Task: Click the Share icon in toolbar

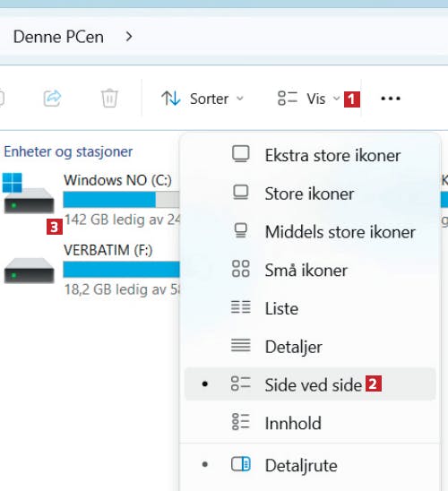Action: (x=52, y=99)
